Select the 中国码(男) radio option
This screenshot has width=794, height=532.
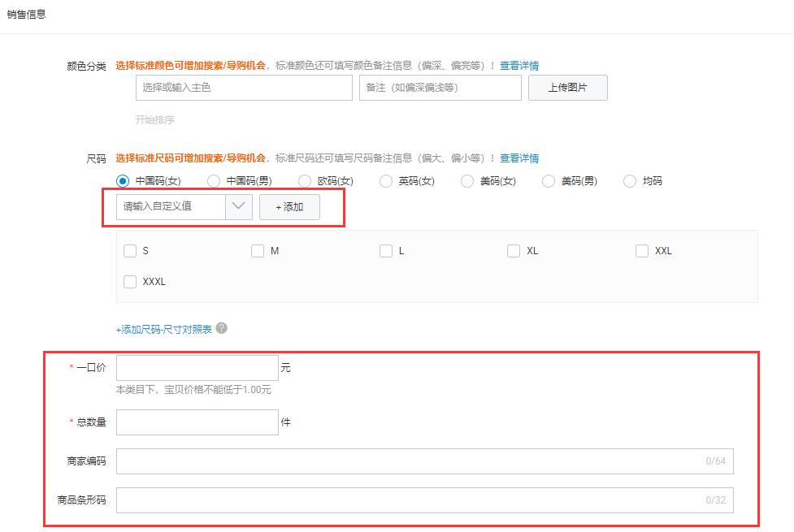click(x=214, y=181)
